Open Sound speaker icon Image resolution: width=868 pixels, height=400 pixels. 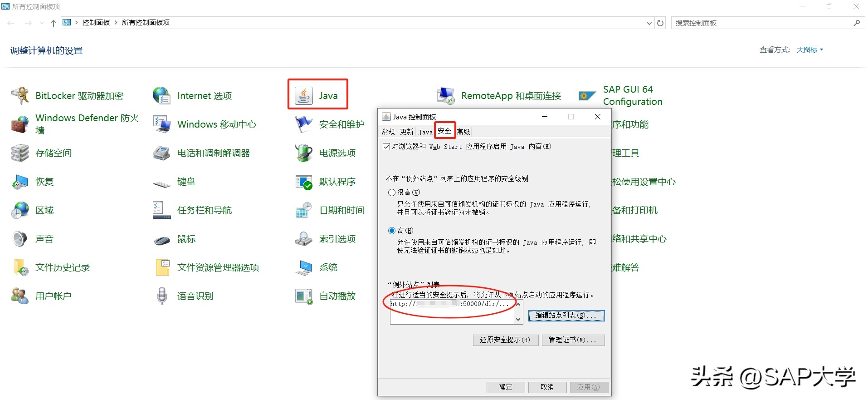tap(20, 239)
